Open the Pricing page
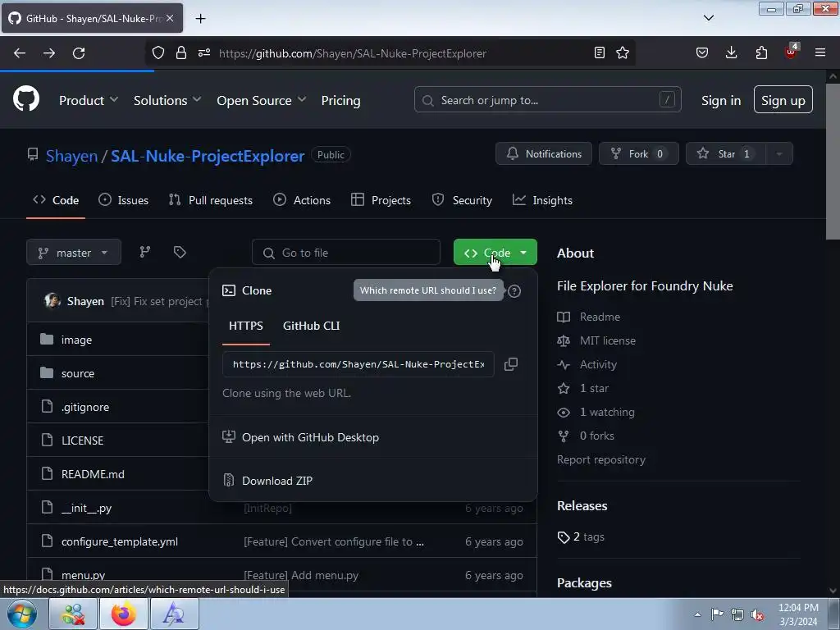Image resolution: width=840 pixels, height=630 pixels. point(340,100)
